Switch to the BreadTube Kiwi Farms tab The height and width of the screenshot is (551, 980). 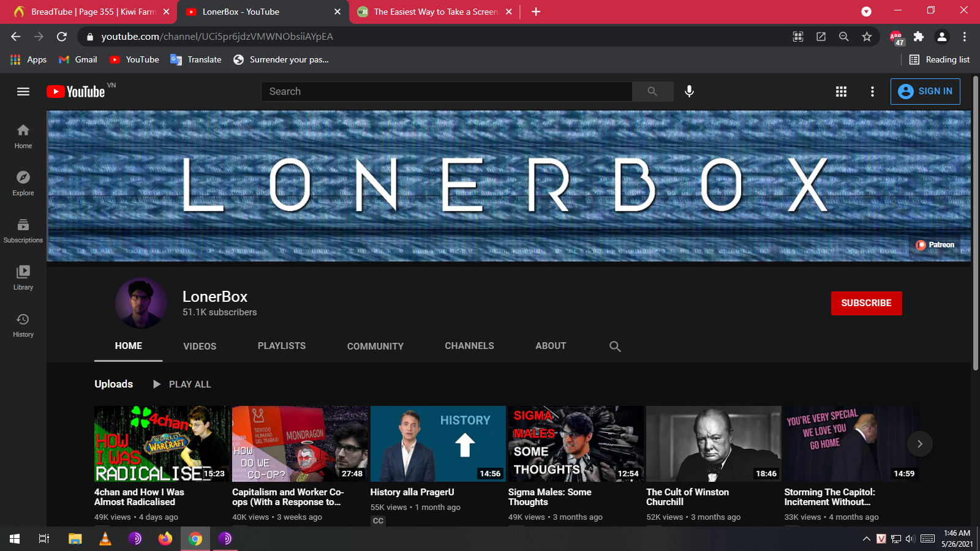tap(92, 12)
